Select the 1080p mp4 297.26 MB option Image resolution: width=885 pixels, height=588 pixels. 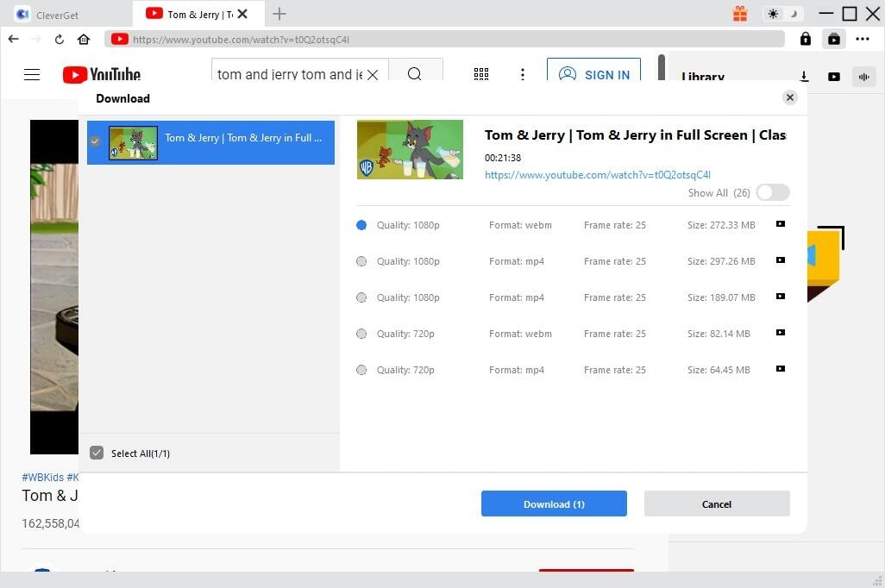point(361,261)
